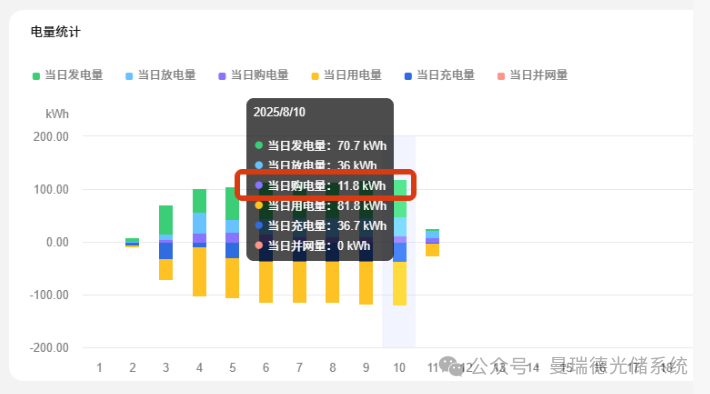This screenshot has height=394, width=710.
Task: Click the 电量统计 panel title
Action: coord(55,32)
